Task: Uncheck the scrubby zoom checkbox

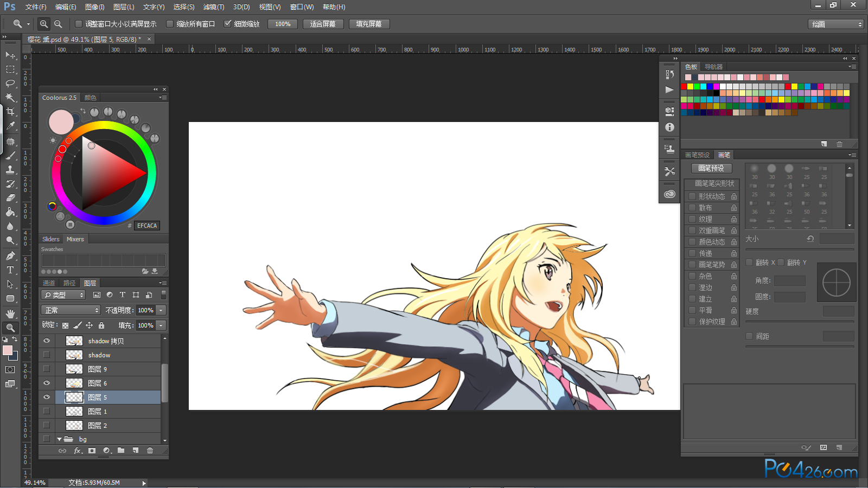Action: pos(228,24)
